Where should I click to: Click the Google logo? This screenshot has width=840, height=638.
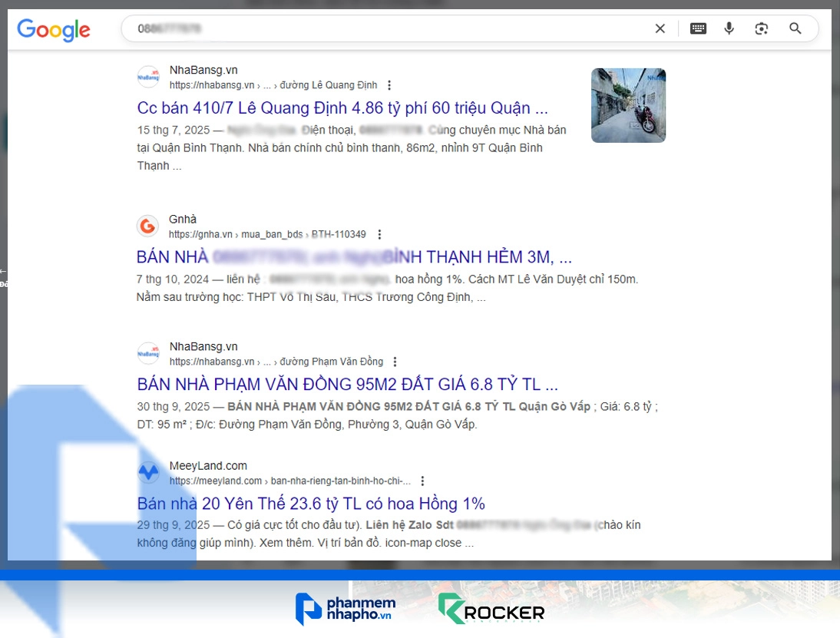[54, 29]
